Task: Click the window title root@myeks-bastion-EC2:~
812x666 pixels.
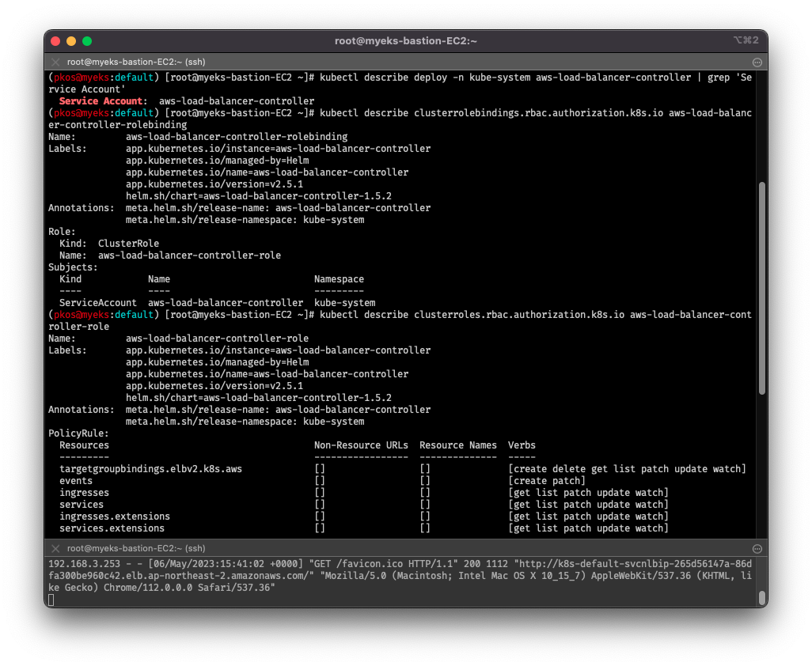Action: click(406, 41)
